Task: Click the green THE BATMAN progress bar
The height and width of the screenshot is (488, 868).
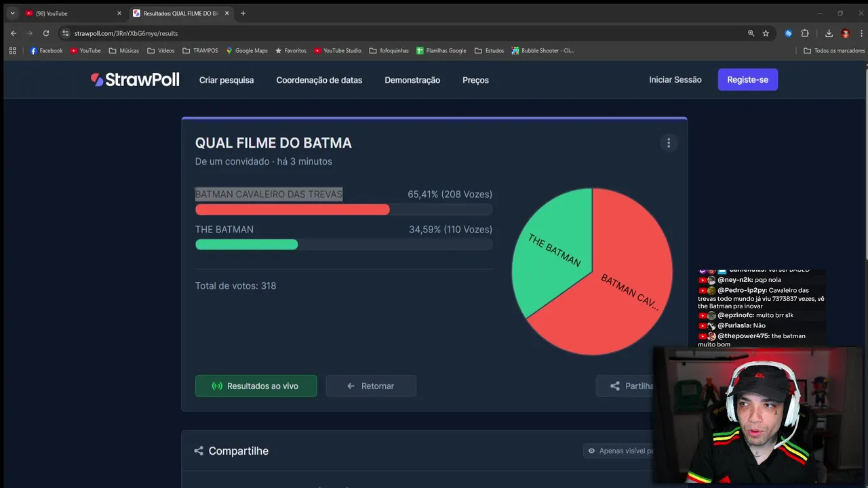Action: coord(246,245)
